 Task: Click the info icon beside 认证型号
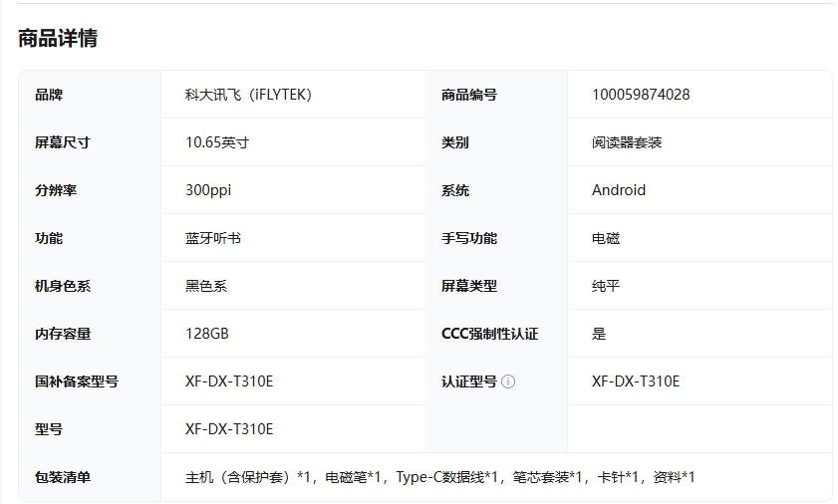(508, 381)
